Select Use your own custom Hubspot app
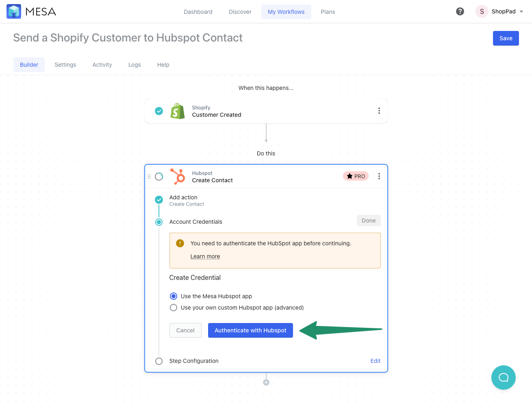The image size is (532, 406). tap(174, 308)
